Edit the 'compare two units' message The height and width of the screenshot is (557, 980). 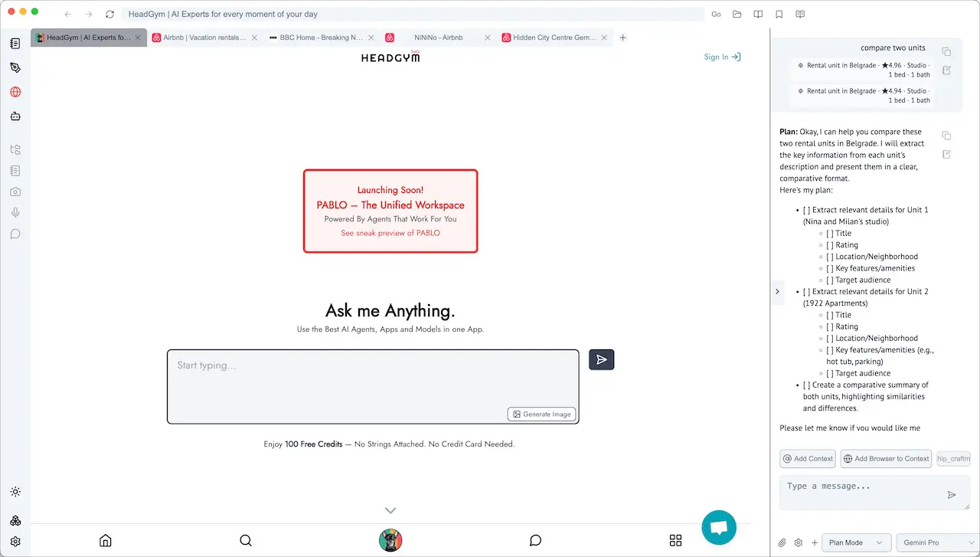pos(946,70)
